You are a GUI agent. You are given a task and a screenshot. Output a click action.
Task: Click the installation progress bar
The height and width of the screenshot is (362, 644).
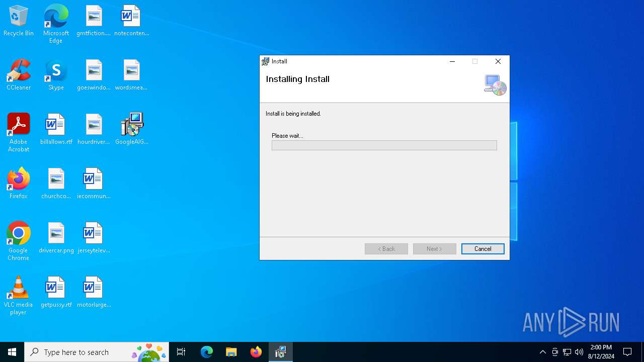pyautogui.click(x=384, y=145)
